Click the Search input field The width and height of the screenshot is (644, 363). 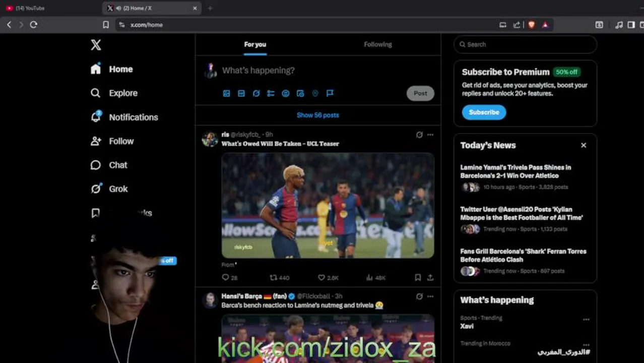pos(525,44)
